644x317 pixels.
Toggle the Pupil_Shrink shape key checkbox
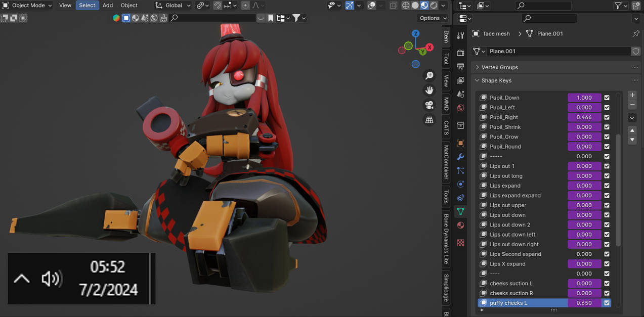tap(606, 127)
